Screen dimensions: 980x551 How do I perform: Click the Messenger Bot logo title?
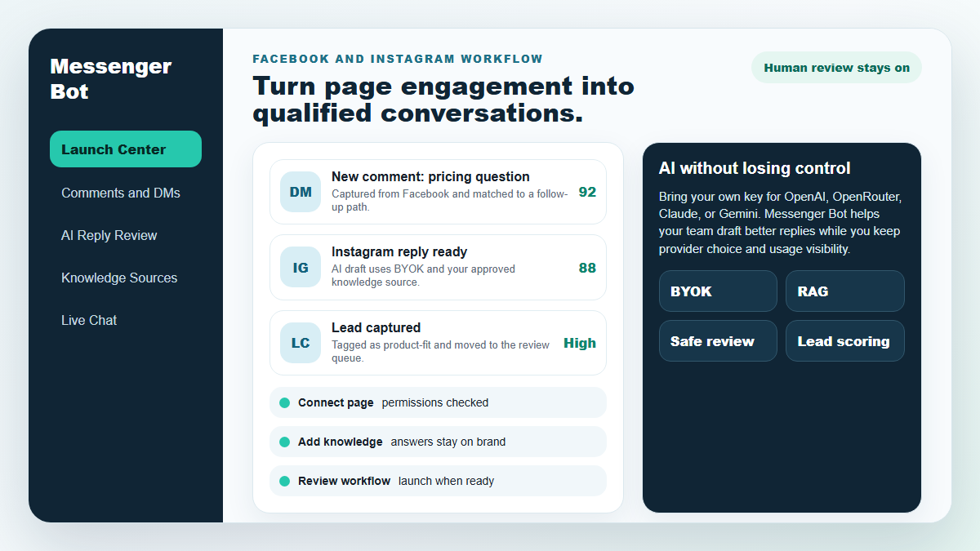(x=111, y=78)
